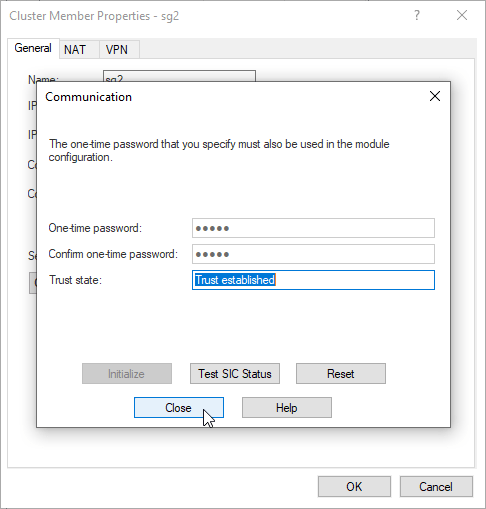Click the question mark help icon in title bar
Screen dimensions: 486x509
point(417,15)
